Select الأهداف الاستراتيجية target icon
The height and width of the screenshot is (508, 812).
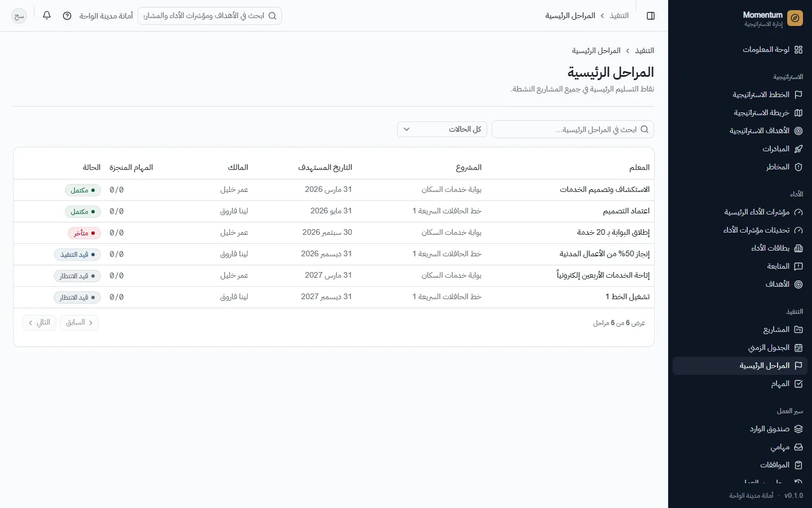pyautogui.click(x=798, y=131)
